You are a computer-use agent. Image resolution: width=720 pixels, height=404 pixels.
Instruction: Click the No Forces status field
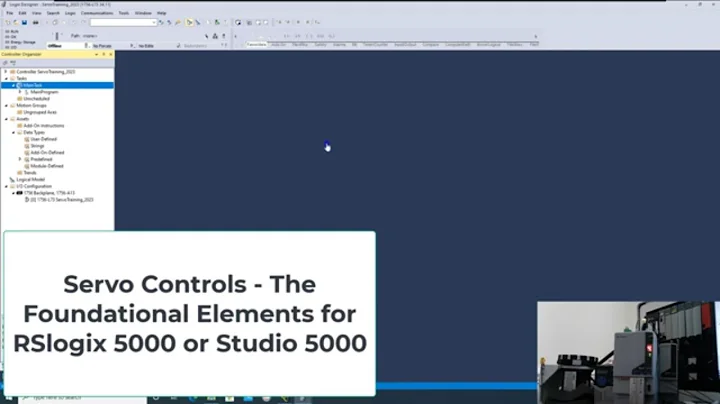[102, 46]
